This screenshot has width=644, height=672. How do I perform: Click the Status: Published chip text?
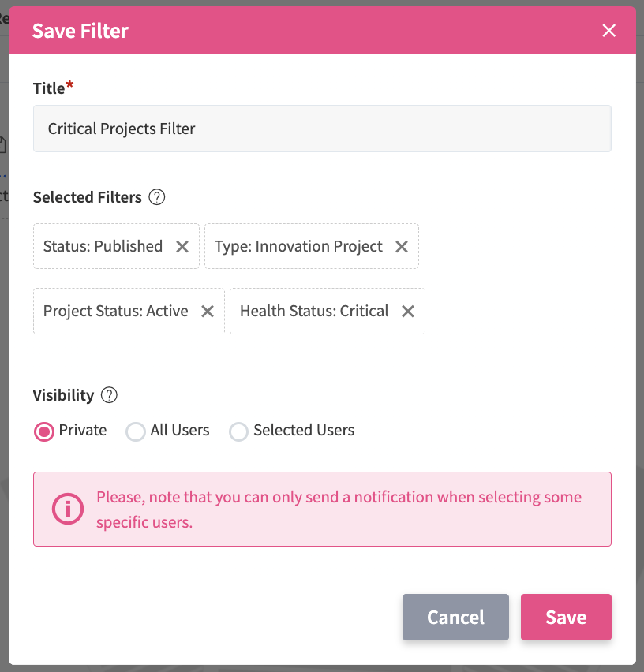click(x=103, y=246)
